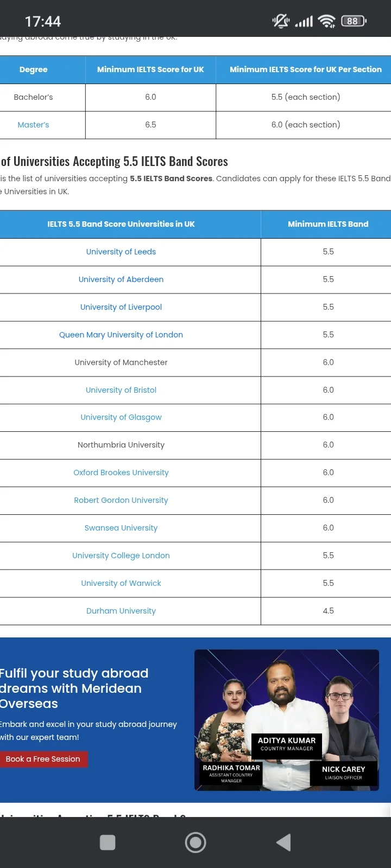The width and height of the screenshot is (391, 868).
Task: Tap the cellular signal strength icon
Action: click(304, 22)
